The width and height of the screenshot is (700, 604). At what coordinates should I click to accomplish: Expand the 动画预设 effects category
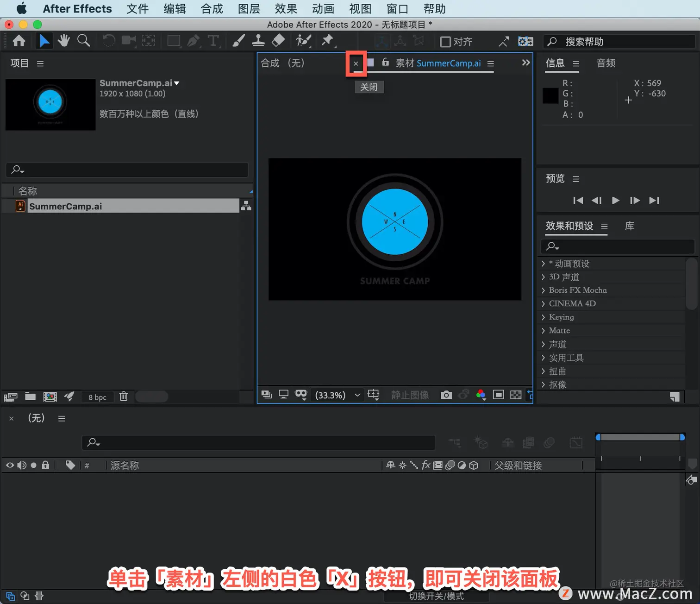[543, 264]
